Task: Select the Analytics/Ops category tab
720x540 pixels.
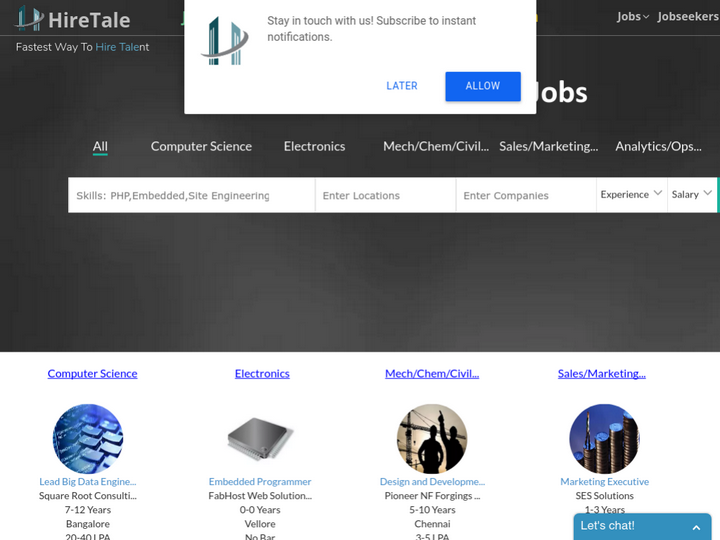Action: [658, 146]
